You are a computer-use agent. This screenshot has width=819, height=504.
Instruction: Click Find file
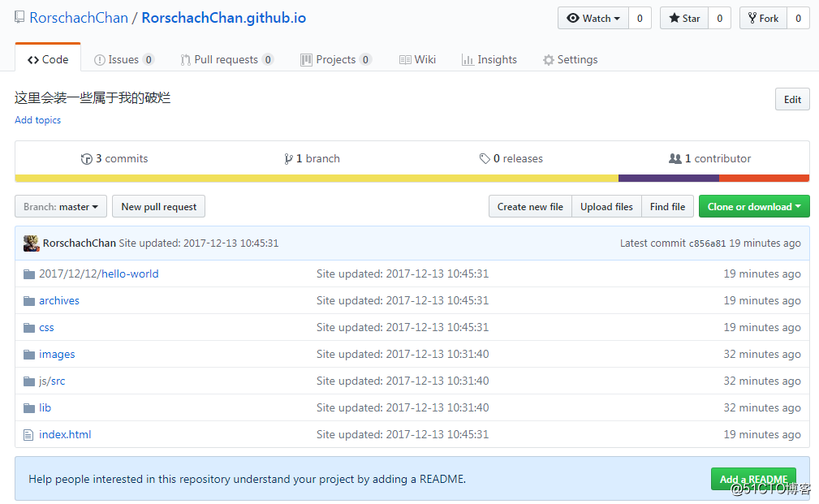click(x=667, y=206)
